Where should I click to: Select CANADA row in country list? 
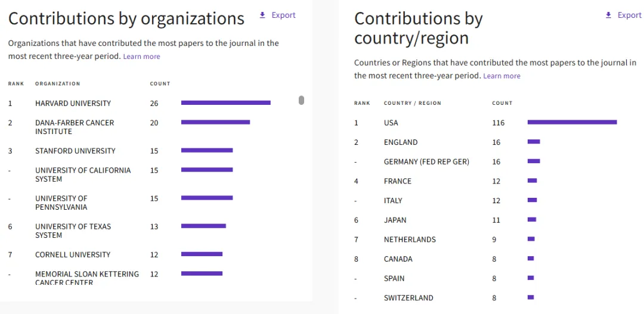[x=398, y=259]
